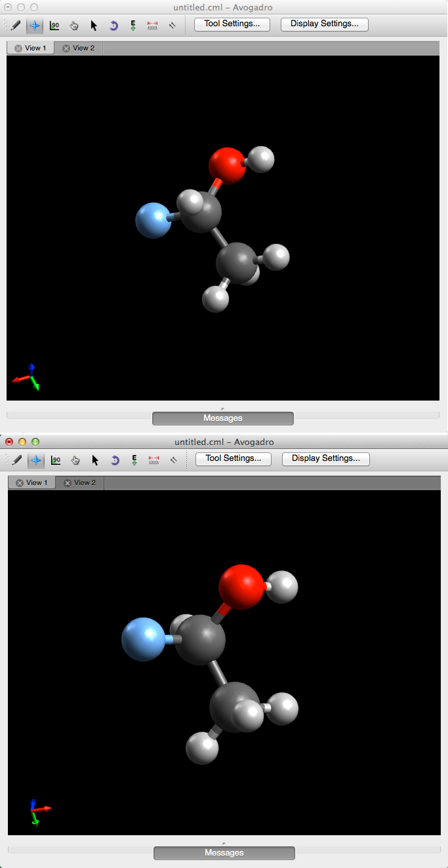Switch to View 2 tab in top window
Viewport: 448px width, 868px height.
(x=83, y=48)
